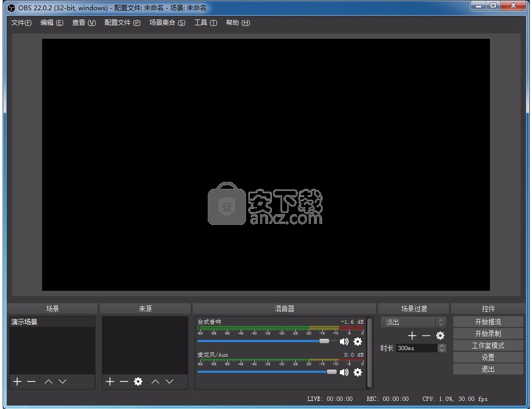
Task: Open 麦克风/Aux audio settings gear
Action: [358, 372]
